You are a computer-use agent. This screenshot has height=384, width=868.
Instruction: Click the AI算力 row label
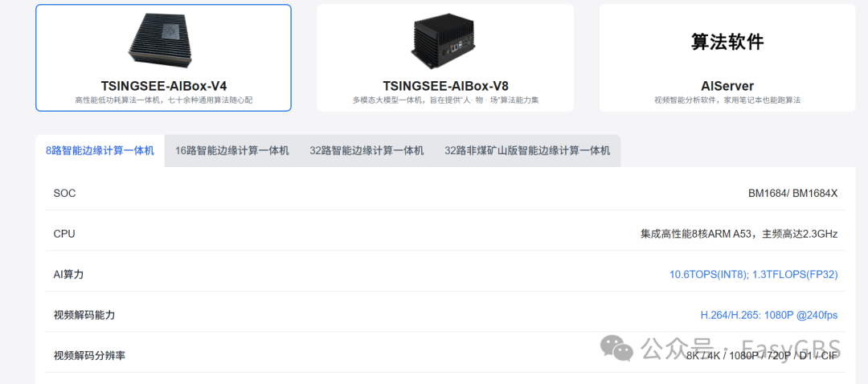pos(68,275)
